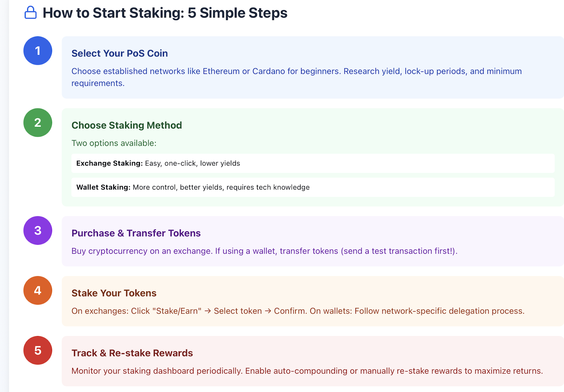Click the blue step 1 circle

38,51
